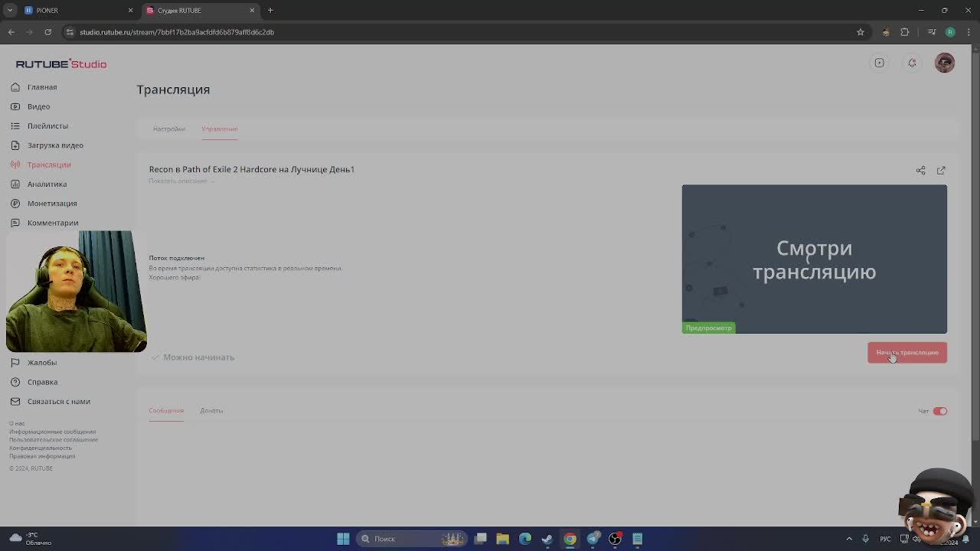This screenshot has width=980, height=551.
Task: Open notifications bell in header
Action: (x=912, y=63)
